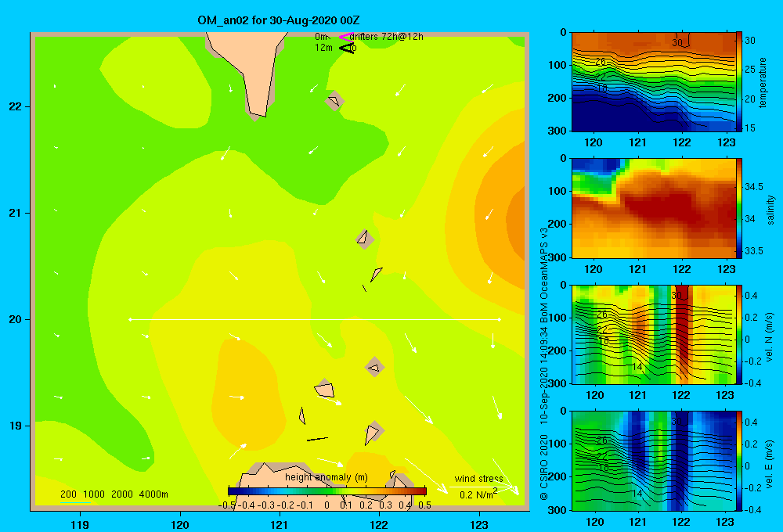Image resolution: width=783 pixels, height=532 pixels.
Task: Click the '200' depth contour legend entry
Action: (x=68, y=494)
